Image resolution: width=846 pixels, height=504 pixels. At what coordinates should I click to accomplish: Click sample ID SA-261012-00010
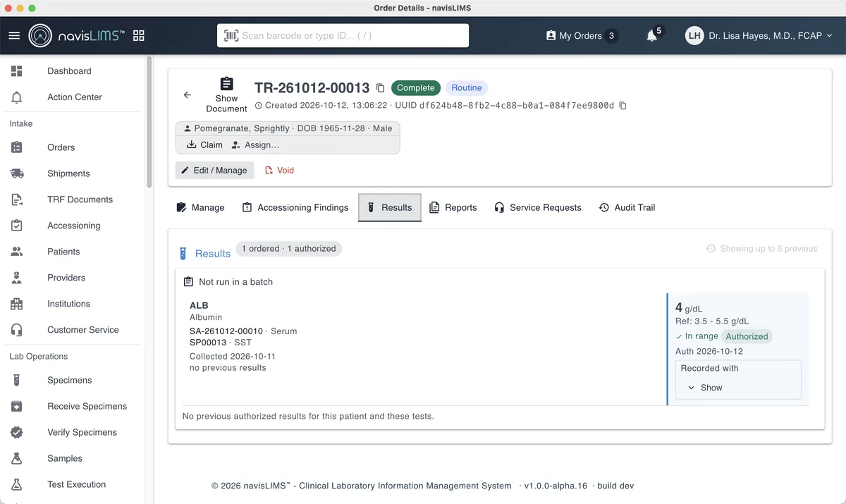coord(226,331)
